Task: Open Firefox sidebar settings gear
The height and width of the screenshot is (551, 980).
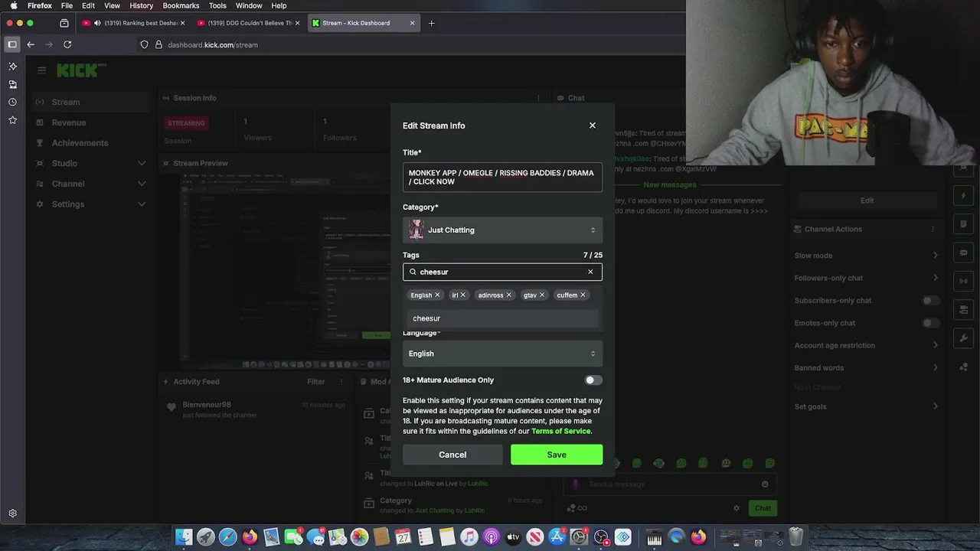Action: pyautogui.click(x=12, y=514)
